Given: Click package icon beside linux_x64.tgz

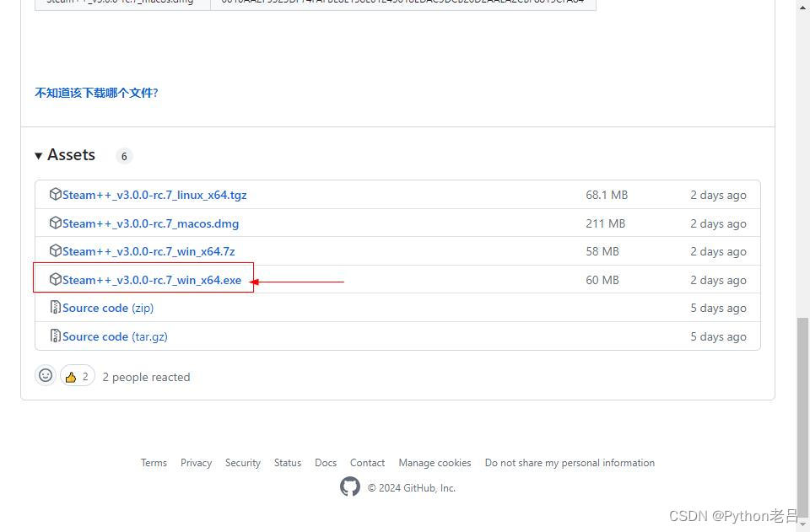Looking at the screenshot, I should [56, 194].
